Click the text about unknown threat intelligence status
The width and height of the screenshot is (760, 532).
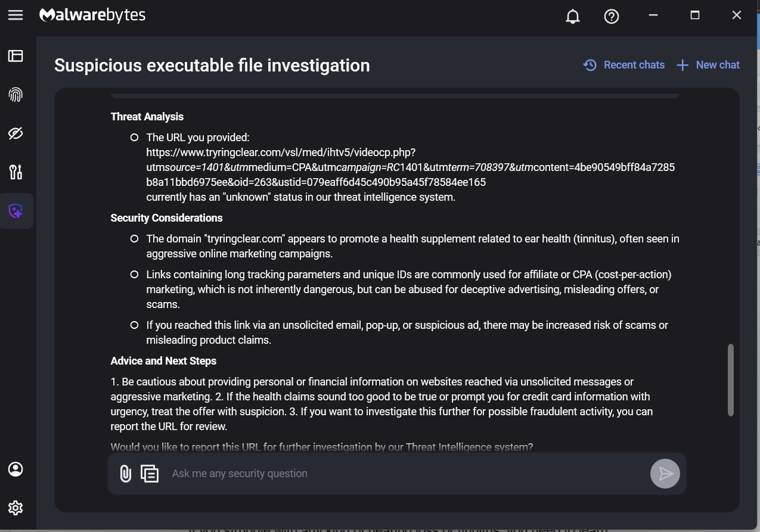pos(301,197)
